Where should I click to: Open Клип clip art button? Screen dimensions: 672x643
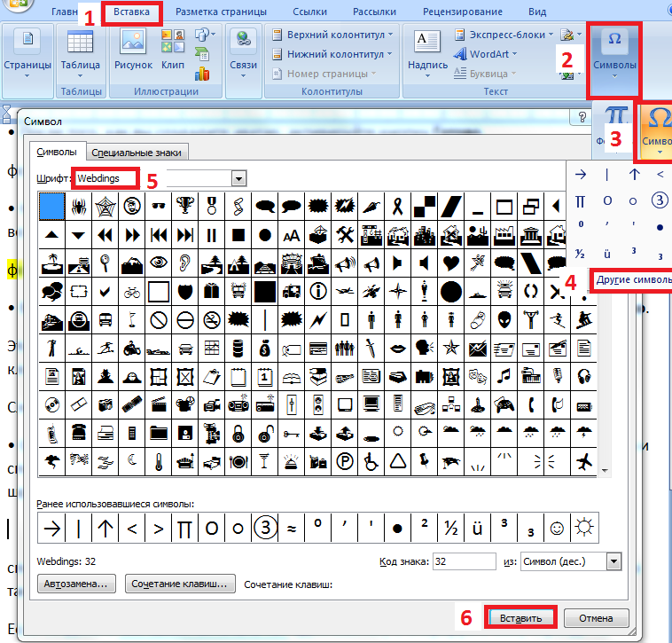click(x=173, y=50)
